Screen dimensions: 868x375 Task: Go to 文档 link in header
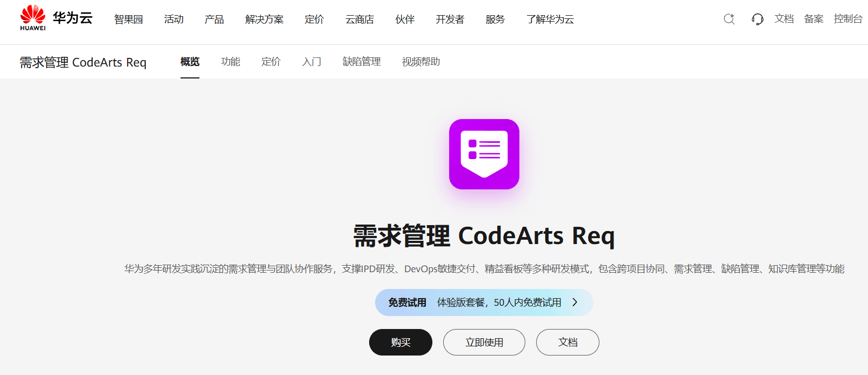pyautogui.click(x=784, y=19)
